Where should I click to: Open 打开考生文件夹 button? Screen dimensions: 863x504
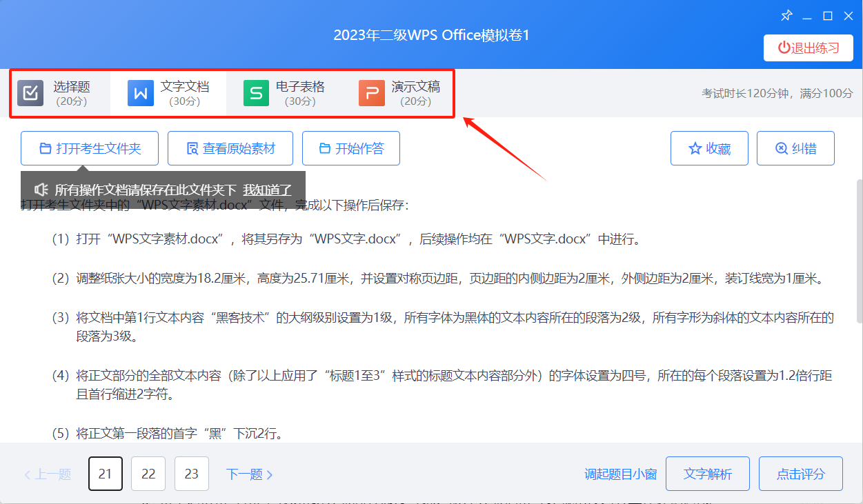pyautogui.click(x=90, y=148)
